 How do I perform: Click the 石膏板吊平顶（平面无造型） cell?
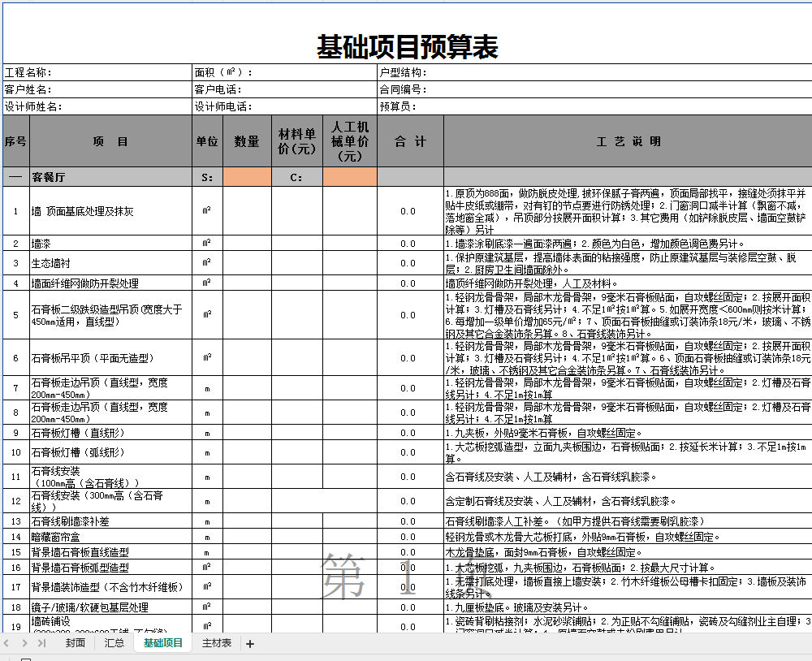[x=110, y=358]
